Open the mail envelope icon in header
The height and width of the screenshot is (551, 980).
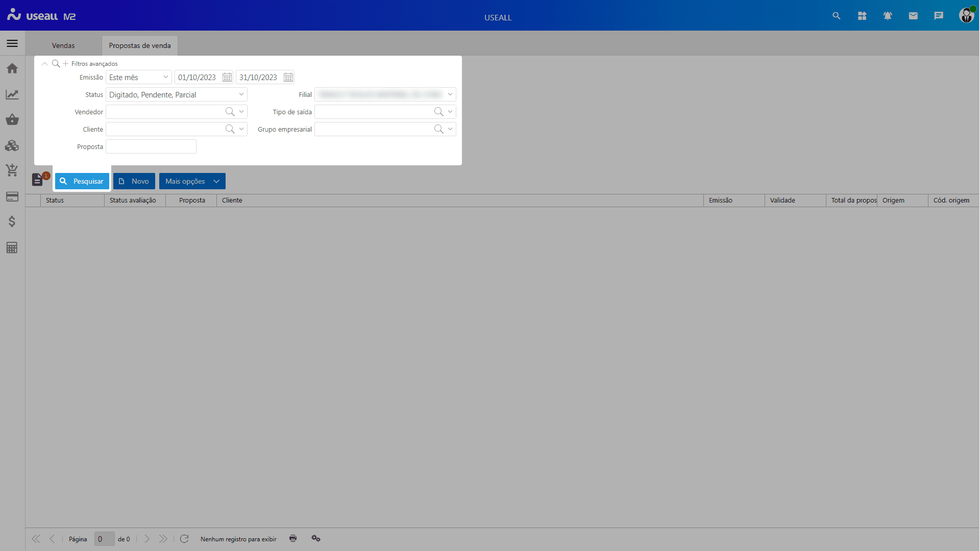913,16
